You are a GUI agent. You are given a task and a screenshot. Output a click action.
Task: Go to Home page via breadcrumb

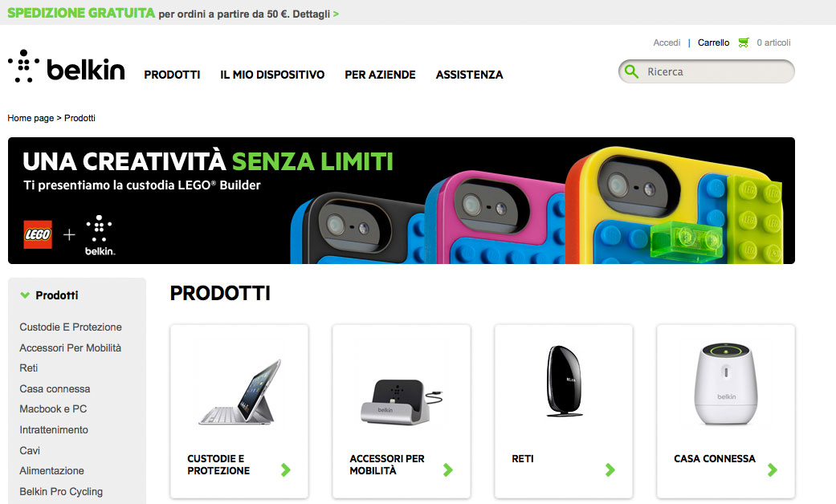(x=31, y=118)
